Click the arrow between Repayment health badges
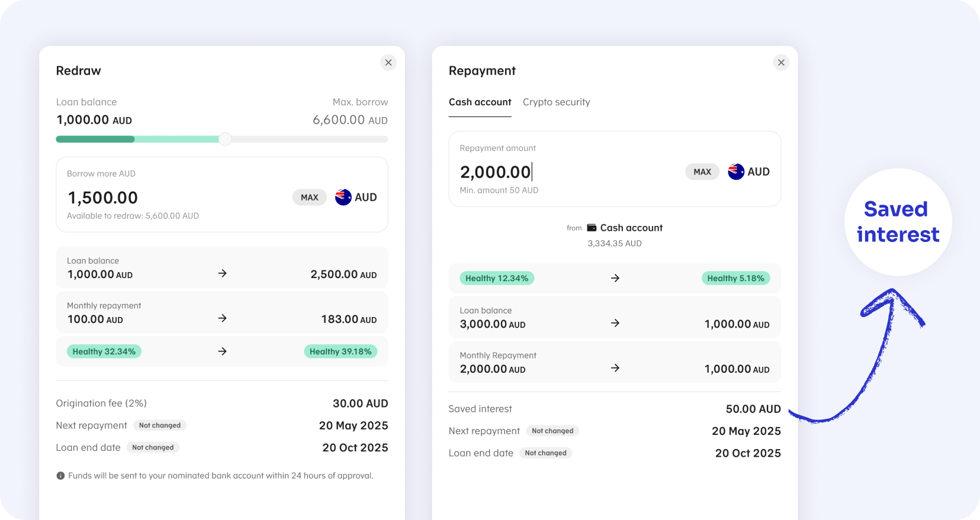 (x=615, y=278)
